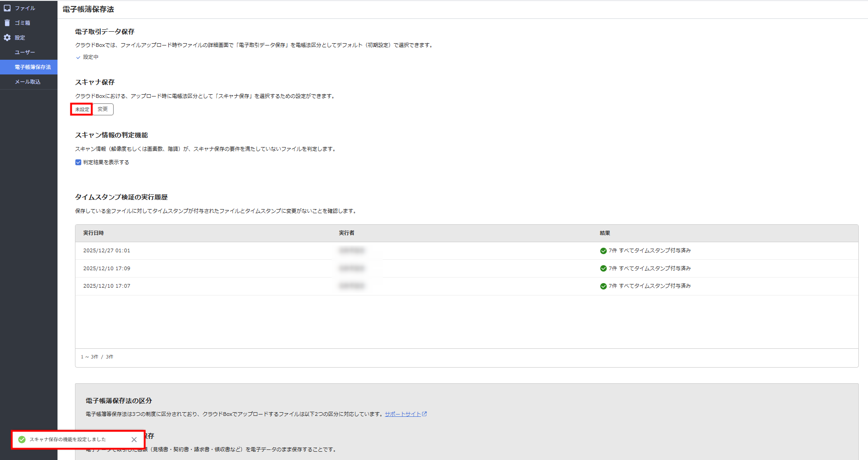The image size is (868, 460).
Task: Click external link icon beside サポートサイト
Action: coord(425,414)
